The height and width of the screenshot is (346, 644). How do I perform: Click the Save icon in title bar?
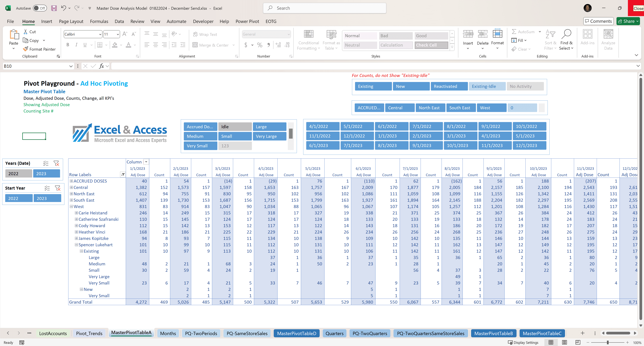(54, 8)
